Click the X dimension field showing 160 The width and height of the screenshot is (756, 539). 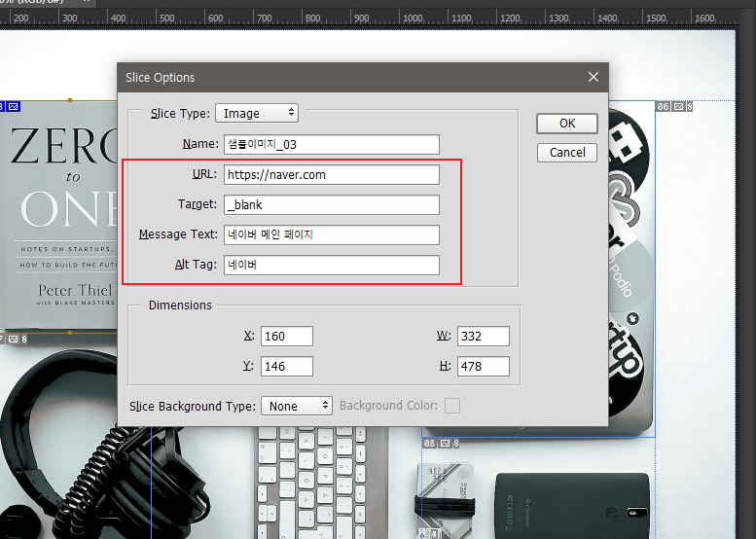pyautogui.click(x=287, y=336)
